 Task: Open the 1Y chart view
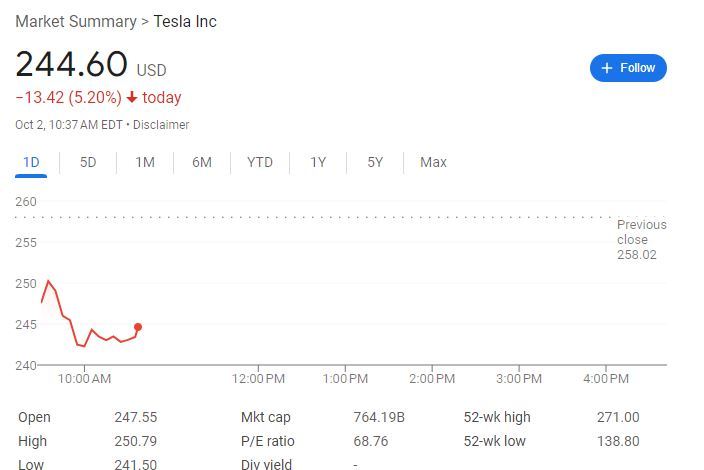318,162
